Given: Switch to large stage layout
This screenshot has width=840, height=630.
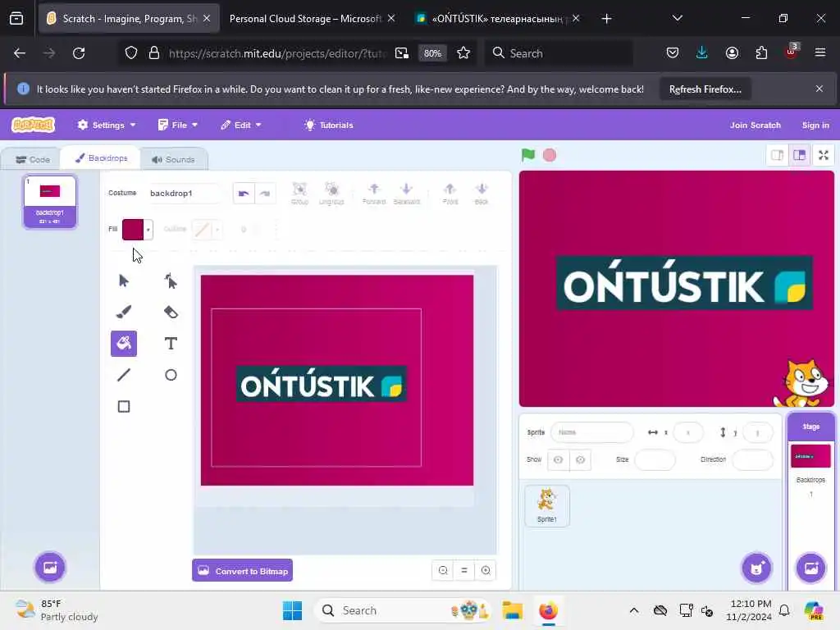Looking at the screenshot, I should pos(799,155).
